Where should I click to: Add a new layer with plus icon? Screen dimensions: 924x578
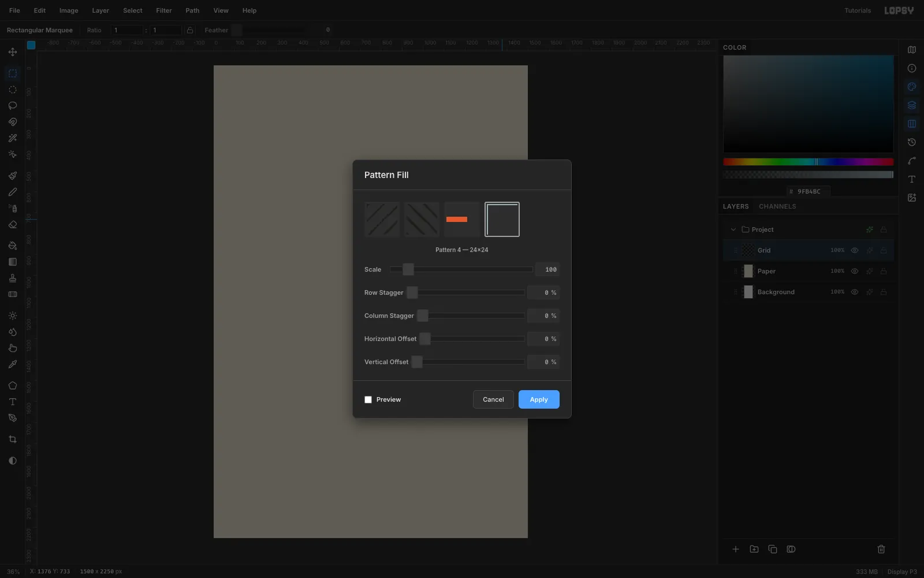point(736,549)
